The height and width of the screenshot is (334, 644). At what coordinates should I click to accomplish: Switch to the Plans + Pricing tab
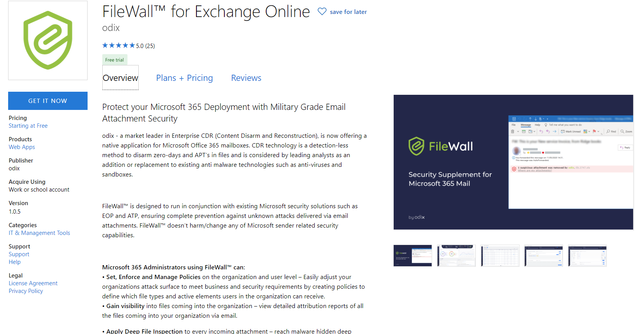coord(184,78)
